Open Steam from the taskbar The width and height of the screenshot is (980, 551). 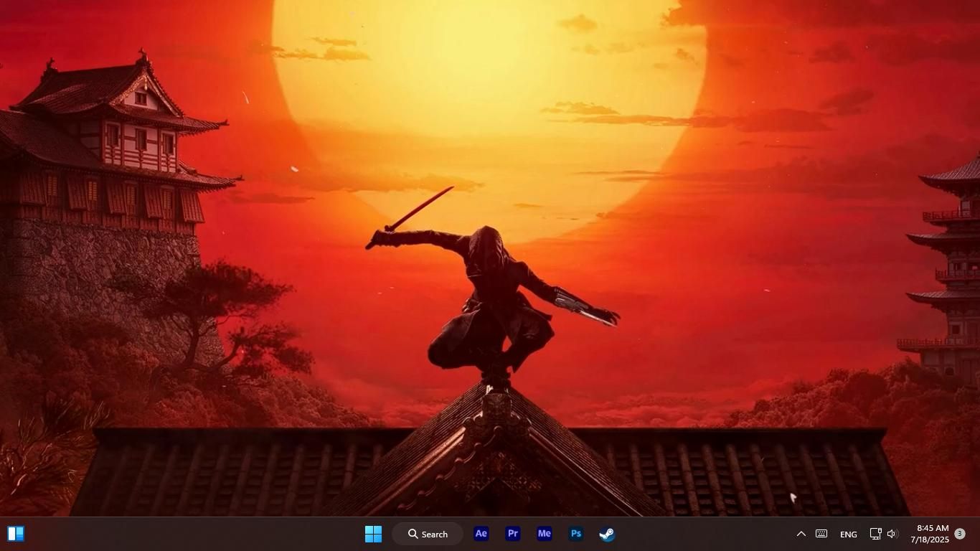608,534
